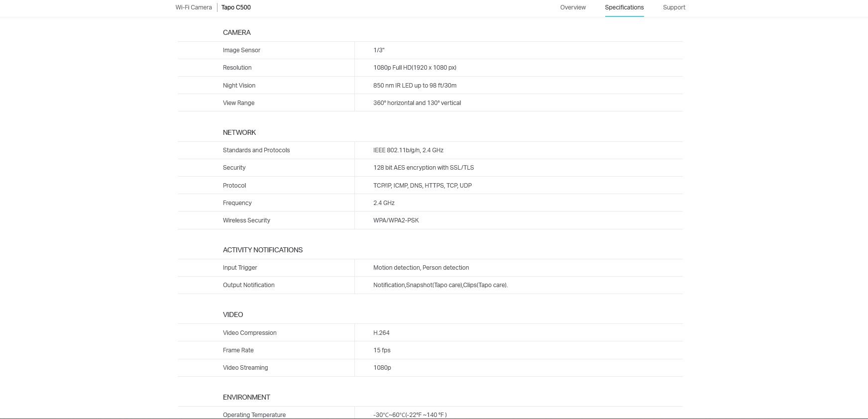
Task: Click "Notification,Snapshot(Tapo care),Clips(Tapo care)." value
Action: [440, 285]
